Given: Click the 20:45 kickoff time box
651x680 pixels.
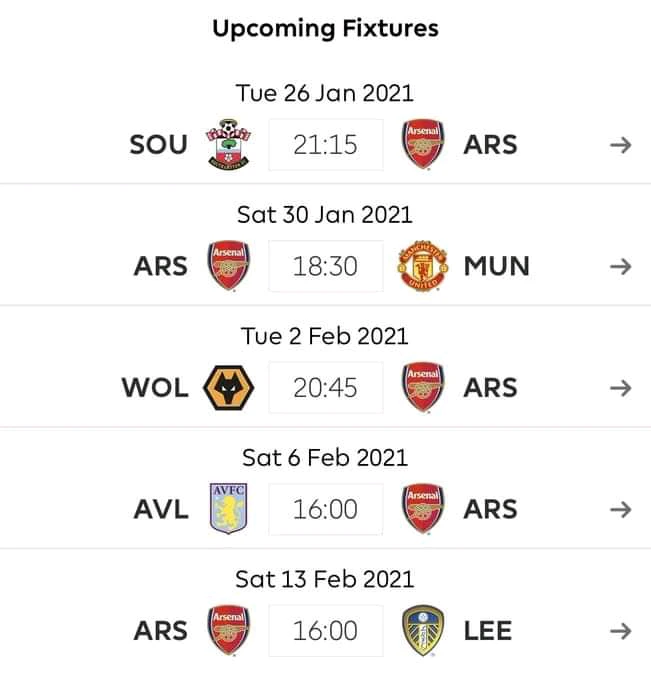Looking at the screenshot, I should (325, 387).
